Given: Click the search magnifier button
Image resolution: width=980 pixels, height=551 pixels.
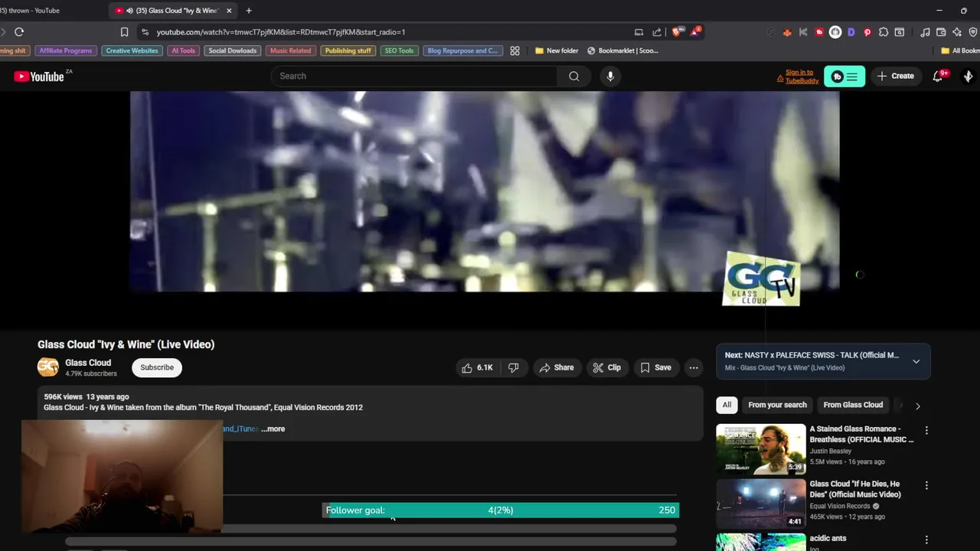Looking at the screenshot, I should pyautogui.click(x=574, y=76).
